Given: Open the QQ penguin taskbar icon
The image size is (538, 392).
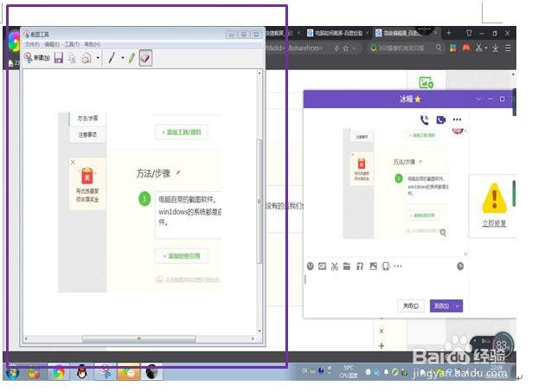Looking at the screenshot, I should 81,372.
